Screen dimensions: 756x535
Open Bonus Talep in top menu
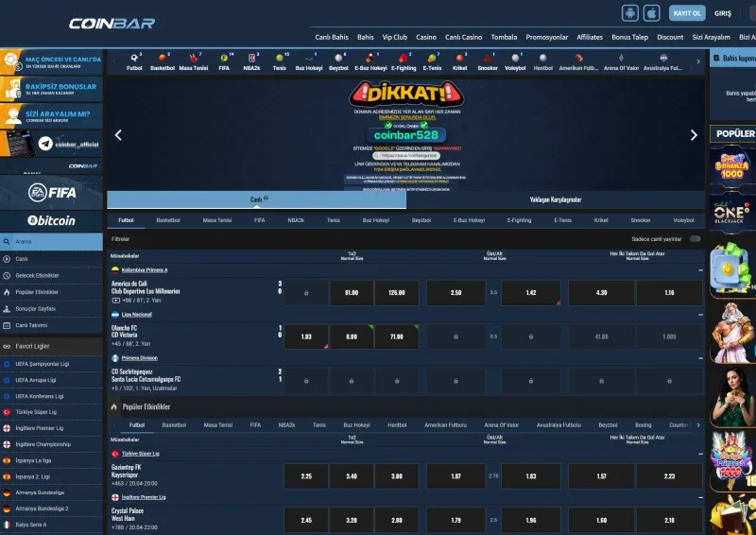pyautogui.click(x=629, y=37)
